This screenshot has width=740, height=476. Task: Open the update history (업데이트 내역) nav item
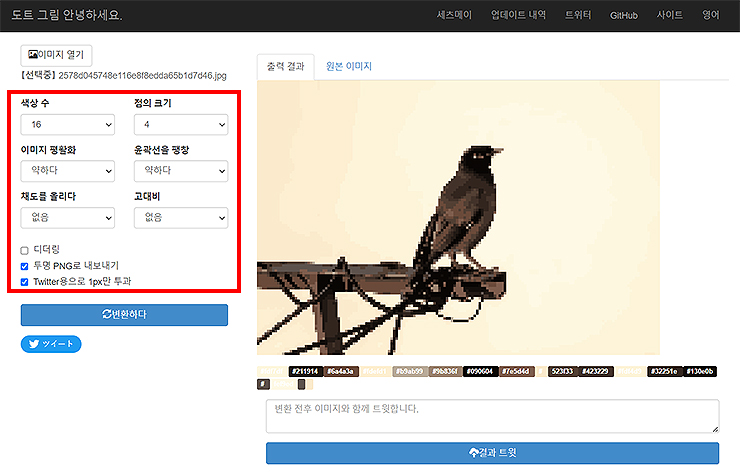(x=518, y=15)
